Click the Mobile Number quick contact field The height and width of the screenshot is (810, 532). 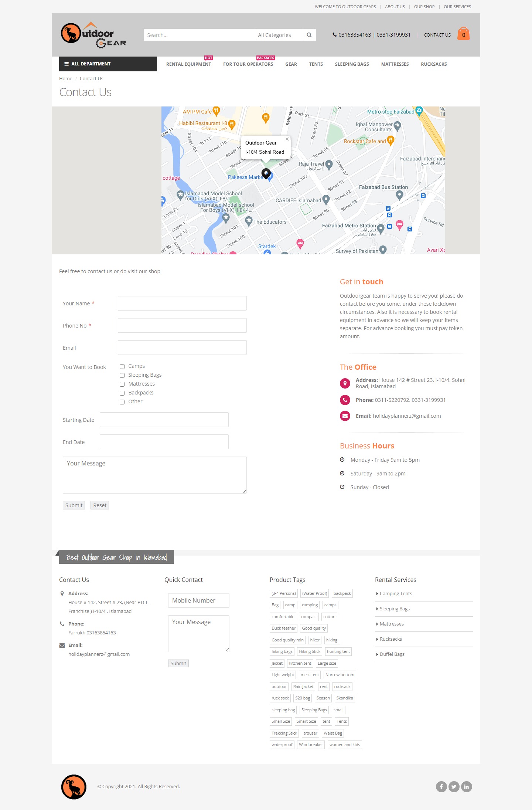pos(199,600)
